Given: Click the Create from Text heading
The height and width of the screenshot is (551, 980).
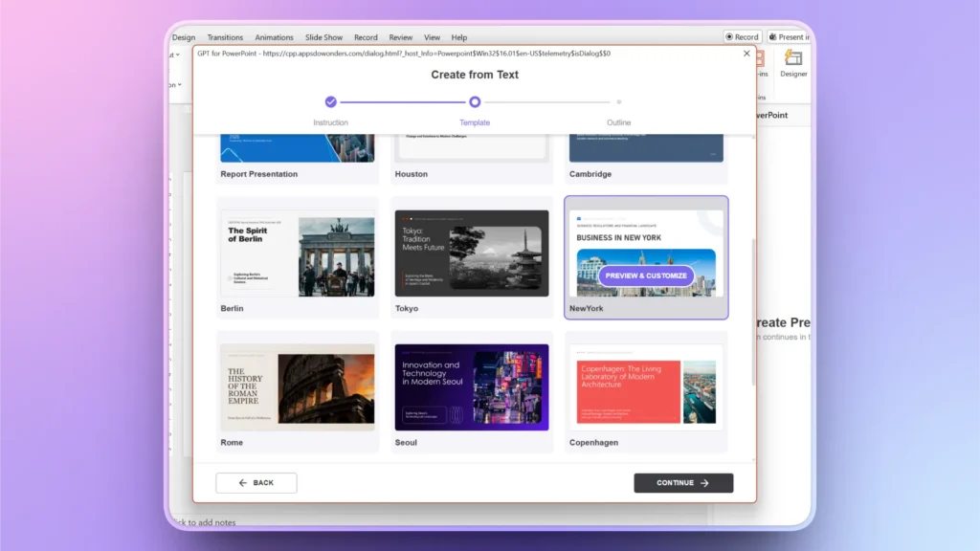Looking at the screenshot, I should (x=475, y=75).
